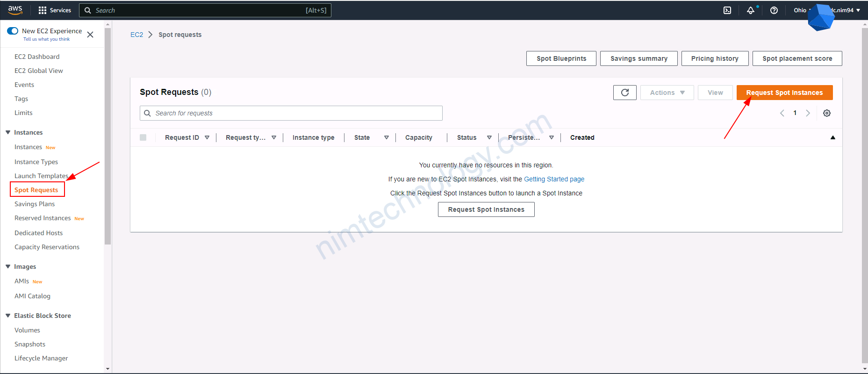Open Persistence column filter arrow
Image resolution: width=868 pixels, height=374 pixels.
(x=552, y=137)
